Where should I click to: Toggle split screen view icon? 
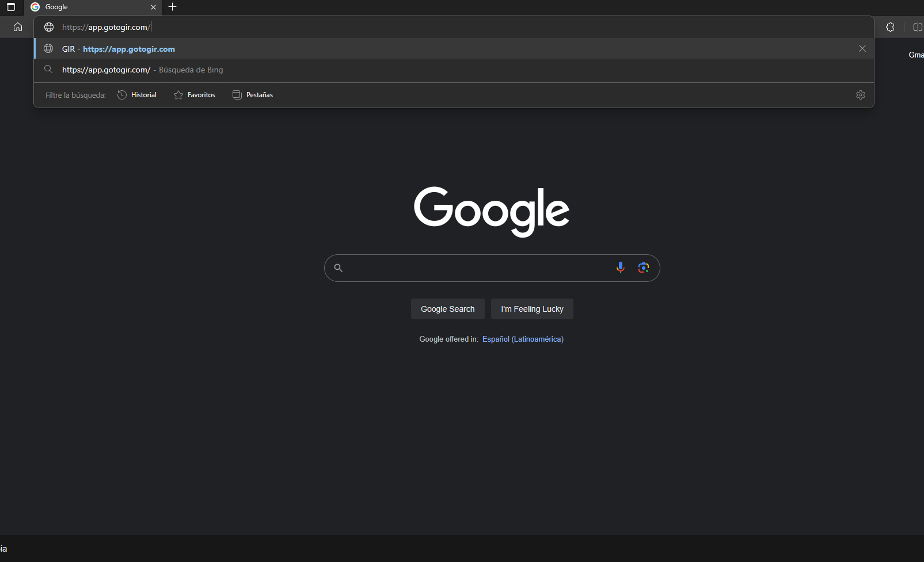point(917,27)
